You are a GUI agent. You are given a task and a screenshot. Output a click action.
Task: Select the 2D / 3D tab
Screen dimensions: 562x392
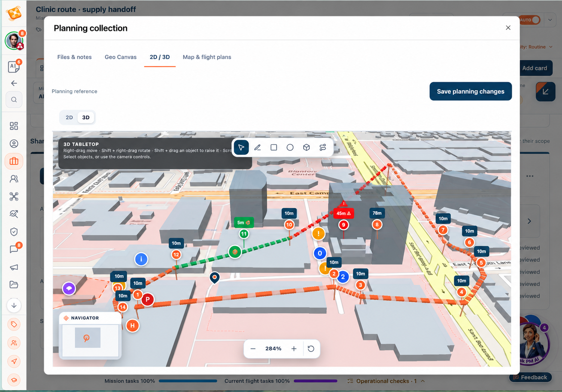pyautogui.click(x=160, y=57)
